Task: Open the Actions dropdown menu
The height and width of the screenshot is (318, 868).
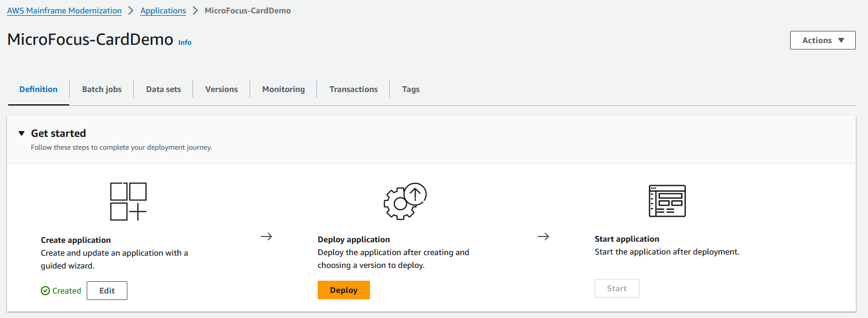Action: click(x=822, y=40)
